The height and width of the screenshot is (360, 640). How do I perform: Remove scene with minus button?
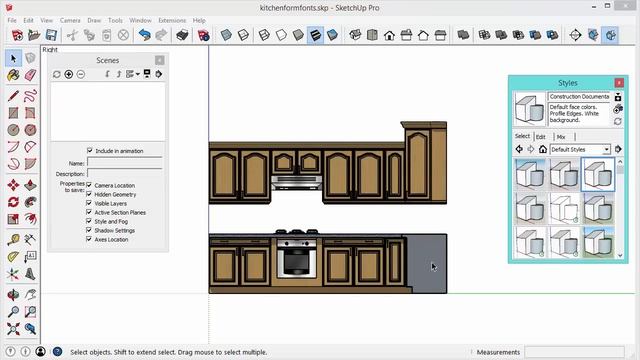pos(81,74)
